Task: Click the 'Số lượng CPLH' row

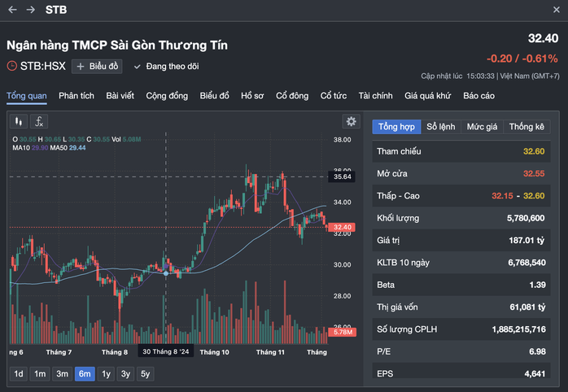Action: pyautogui.click(x=461, y=329)
